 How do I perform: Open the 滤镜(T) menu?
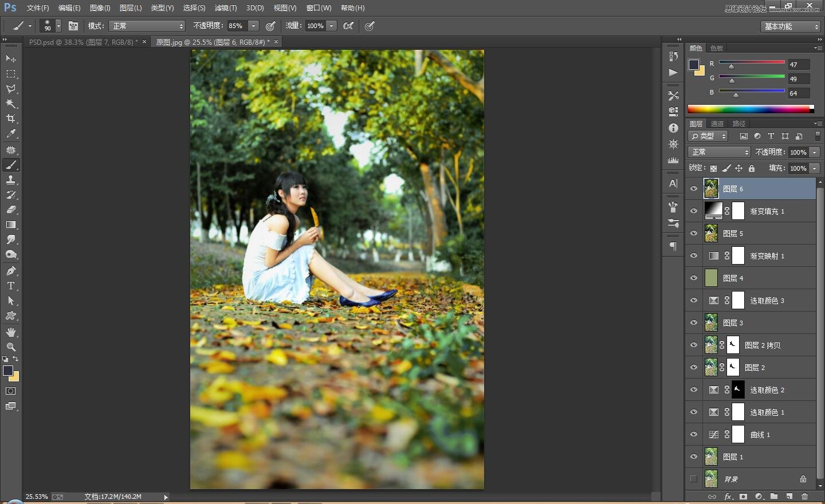pyautogui.click(x=225, y=8)
